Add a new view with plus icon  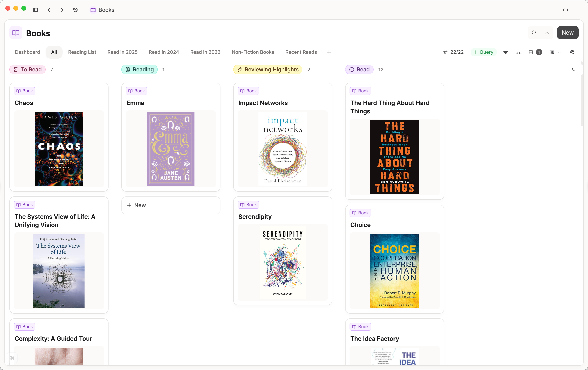coord(329,52)
